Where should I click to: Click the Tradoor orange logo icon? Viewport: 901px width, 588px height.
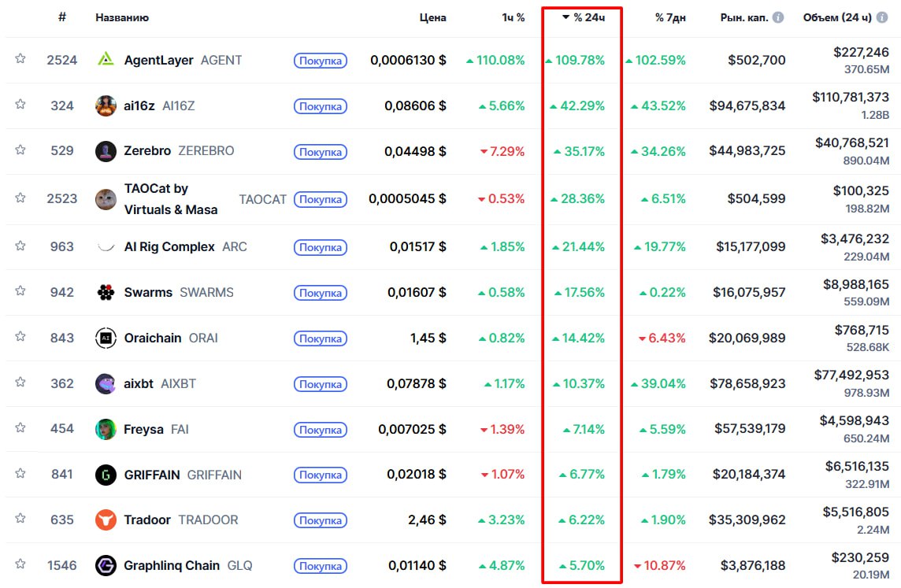pos(106,520)
